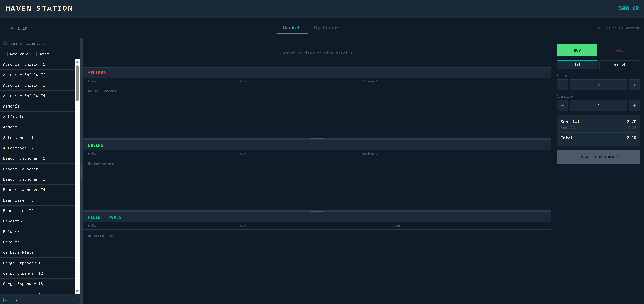Click the search magnifier icon
This screenshot has width=644, height=304.
5,43
